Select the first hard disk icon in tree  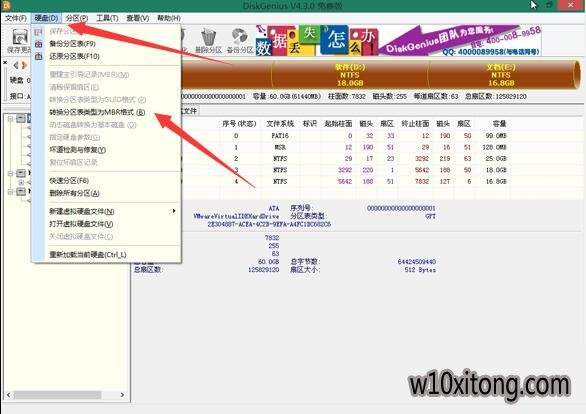(21, 119)
